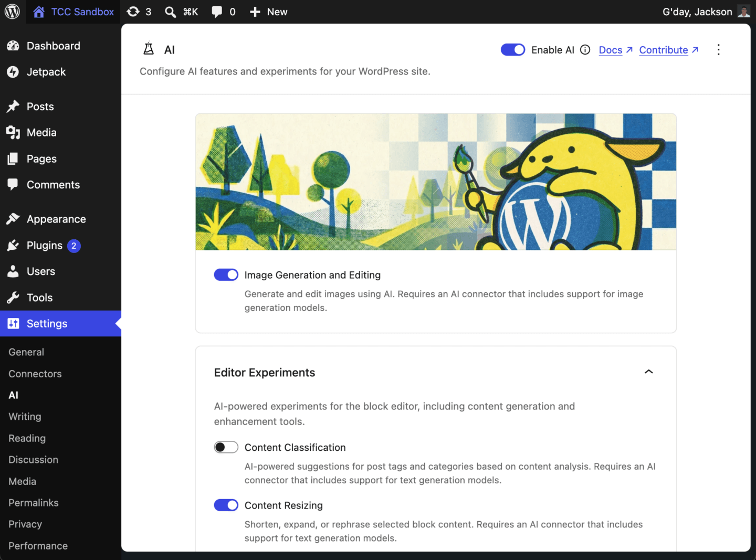Open Media settings submenu
Viewport: 756px width, 560px height.
22,481
